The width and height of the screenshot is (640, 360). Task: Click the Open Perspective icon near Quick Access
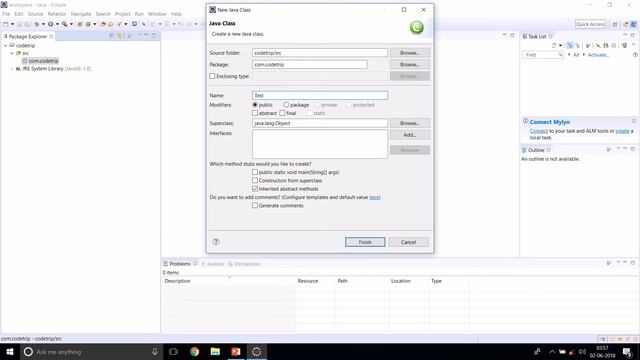click(615, 24)
